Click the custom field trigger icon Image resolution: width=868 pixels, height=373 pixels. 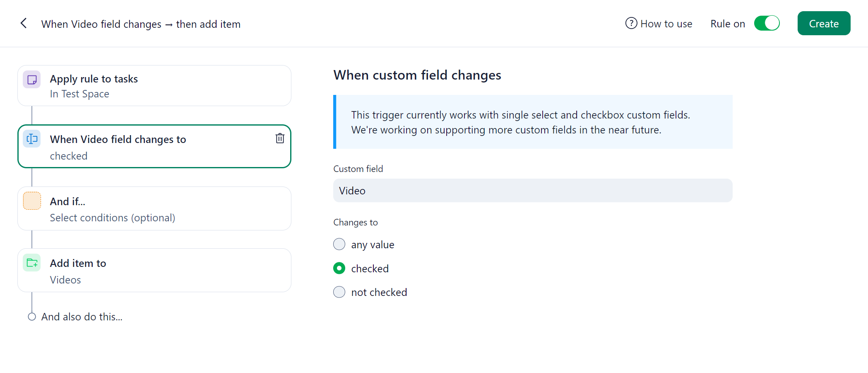32,139
